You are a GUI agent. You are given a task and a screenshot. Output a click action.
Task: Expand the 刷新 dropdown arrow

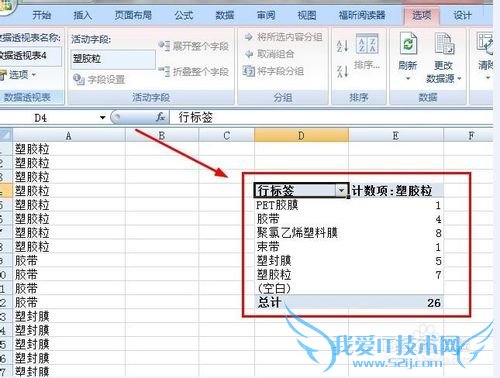[x=408, y=79]
